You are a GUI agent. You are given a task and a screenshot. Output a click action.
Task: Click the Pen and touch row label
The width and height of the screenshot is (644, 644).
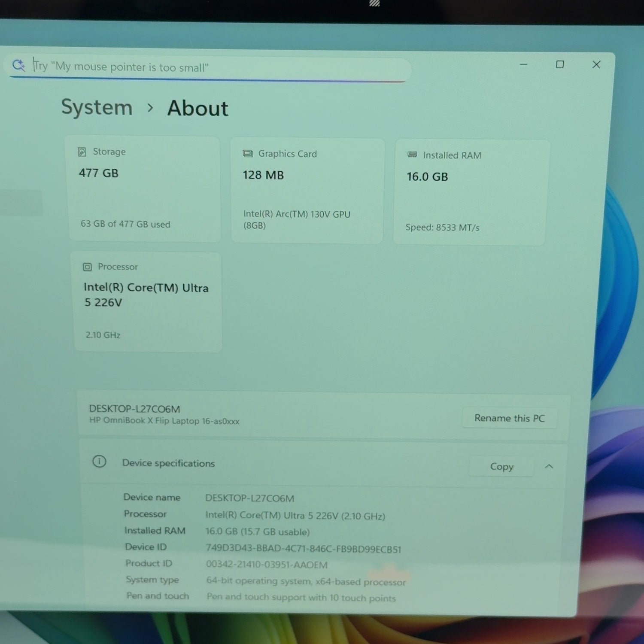click(158, 596)
